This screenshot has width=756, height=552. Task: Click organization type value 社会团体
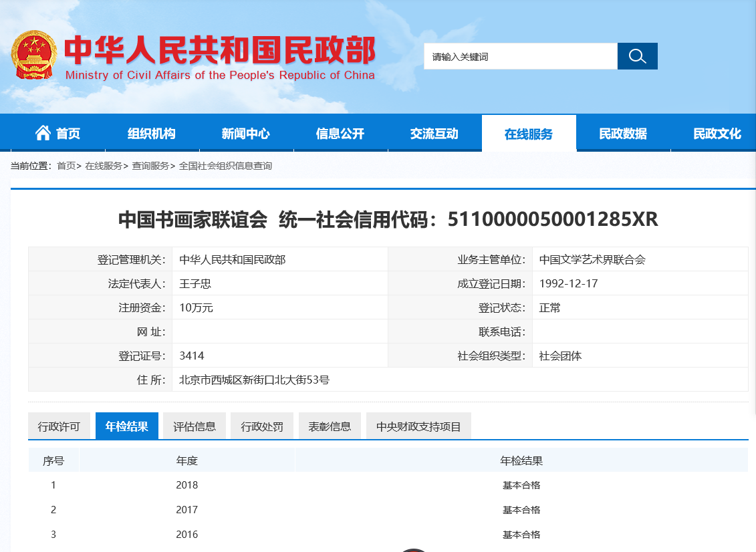pos(560,356)
